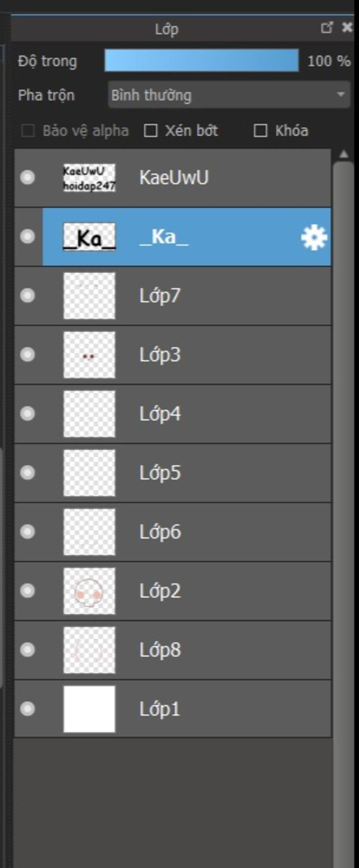The width and height of the screenshot is (359, 868).
Task: Toggle the Bảo vệ alpha checkbox
Action: (x=28, y=131)
